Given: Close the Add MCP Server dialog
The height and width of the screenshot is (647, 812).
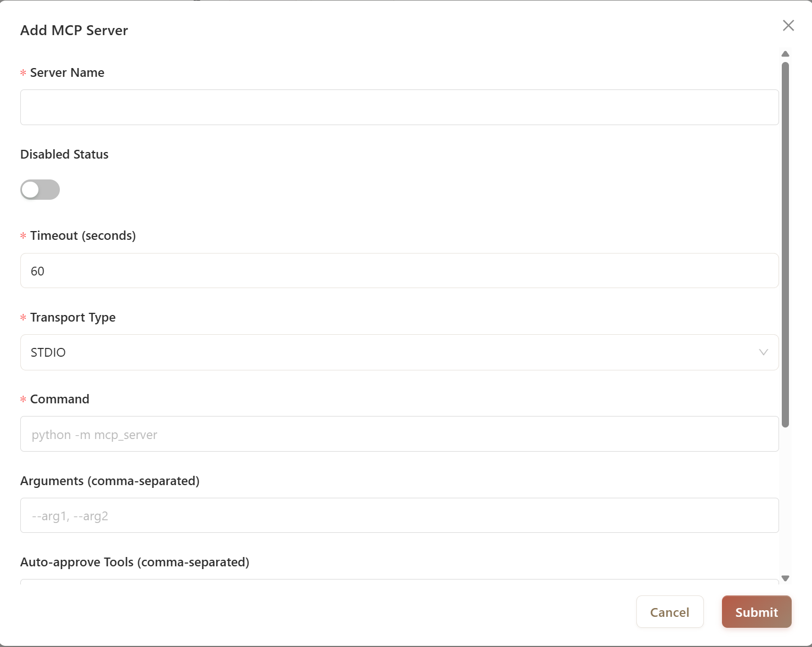Looking at the screenshot, I should [x=788, y=25].
